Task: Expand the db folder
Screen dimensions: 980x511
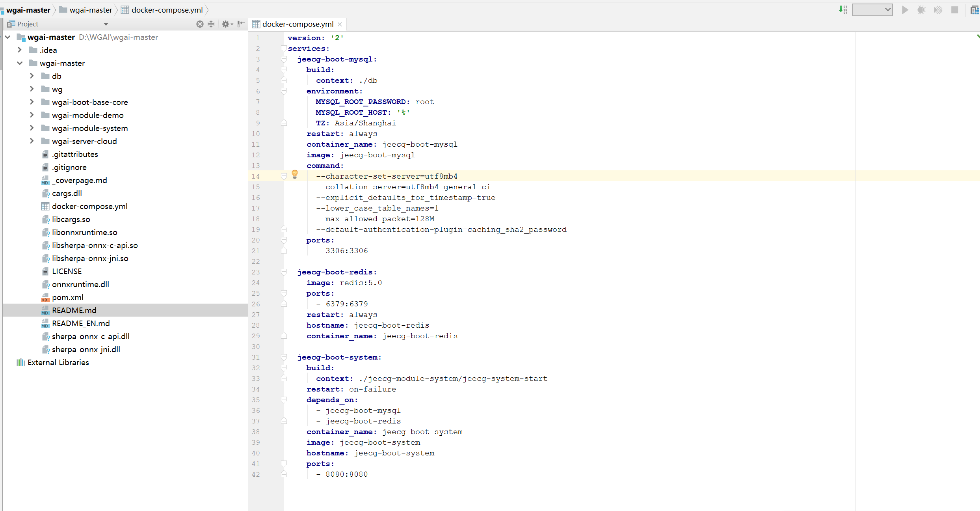Action: click(x=32, y=76)
